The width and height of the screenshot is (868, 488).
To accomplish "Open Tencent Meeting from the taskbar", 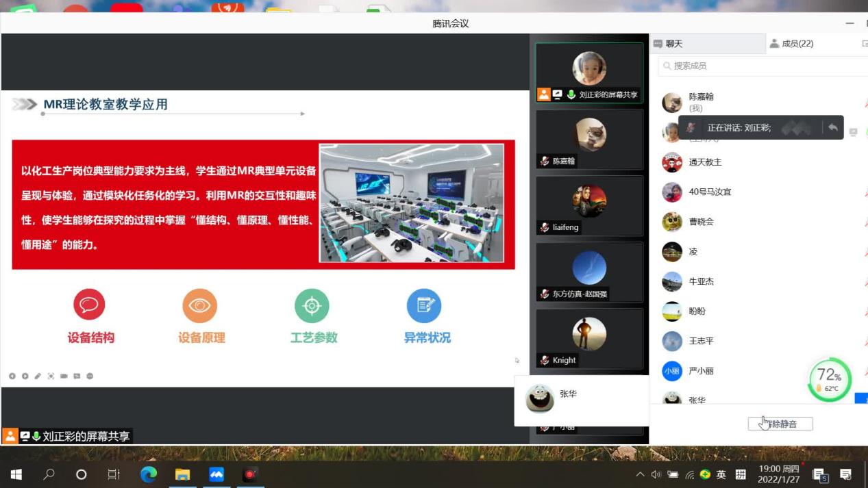I will tap(216, 474).
